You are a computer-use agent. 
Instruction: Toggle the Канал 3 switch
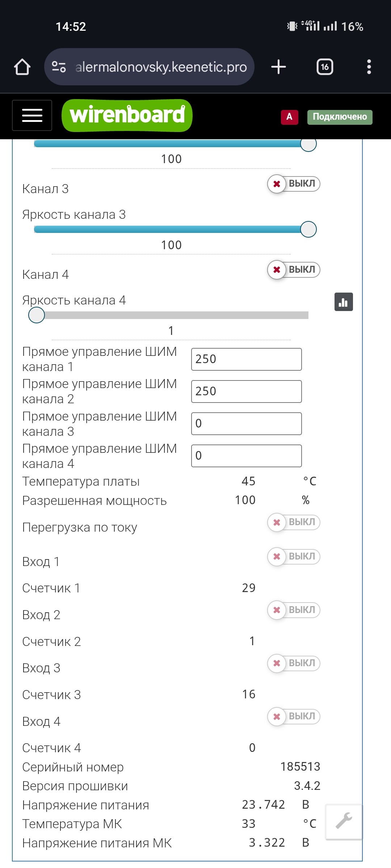coord(294,184)
